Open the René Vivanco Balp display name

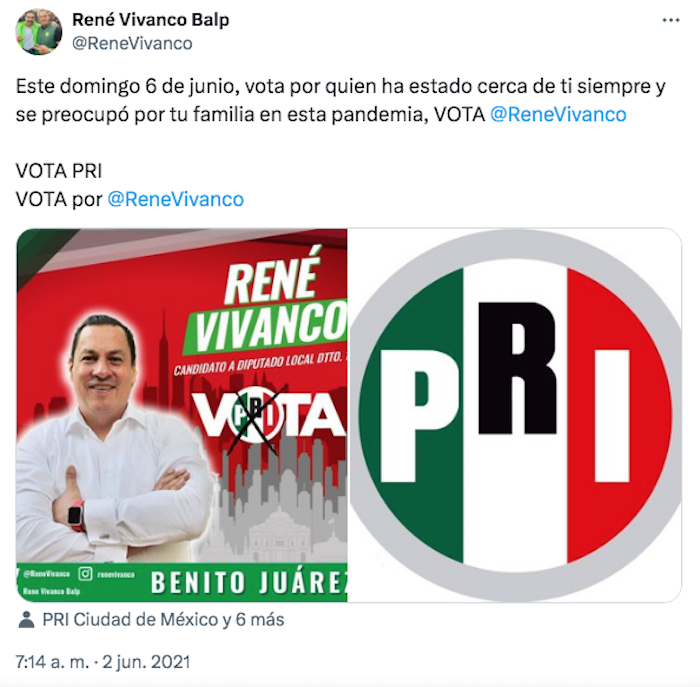[150, 20]
